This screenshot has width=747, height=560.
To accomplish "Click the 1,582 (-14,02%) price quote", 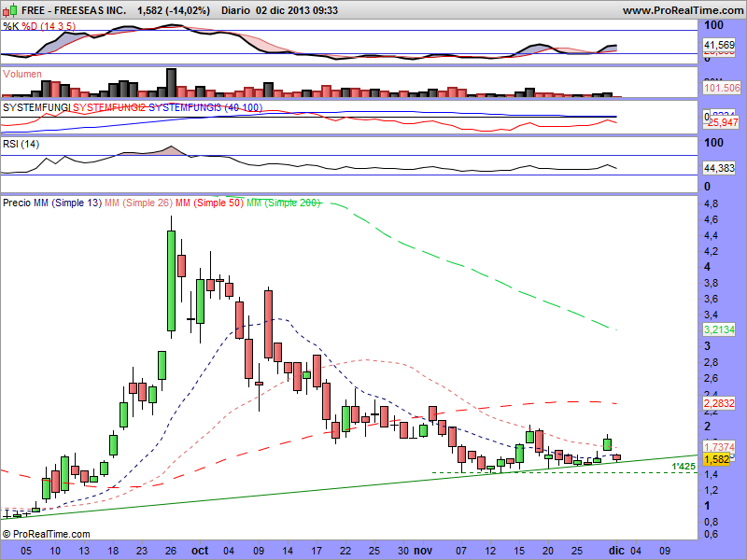I will point(174,10).
